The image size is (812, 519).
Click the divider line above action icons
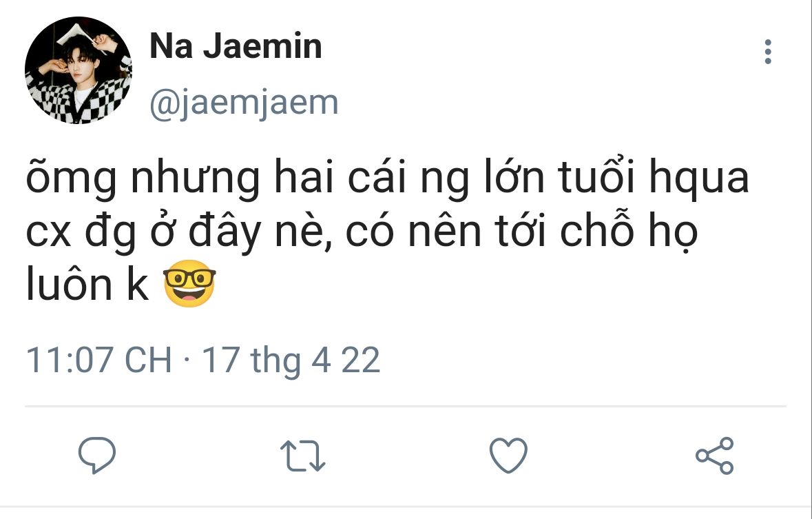click(x=406, y=406)
